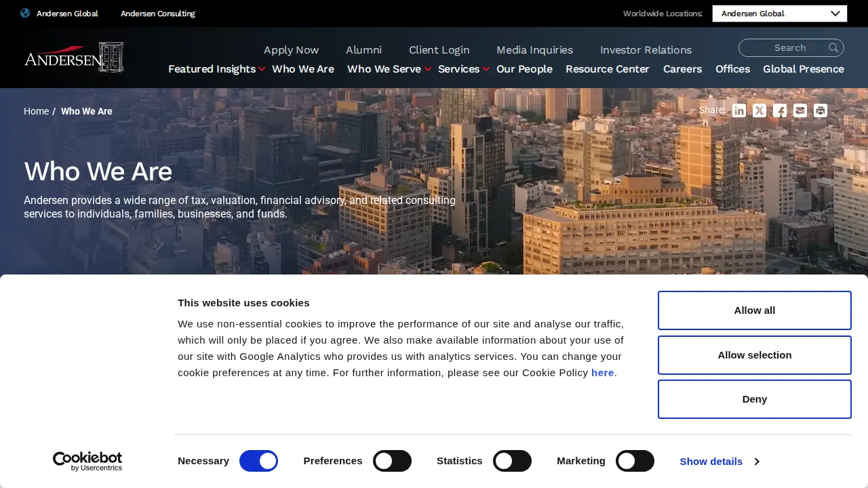Open the Cookie Policy here link
Image resolution: width=868 pixels, height=488 pixels.
point(602,372)
